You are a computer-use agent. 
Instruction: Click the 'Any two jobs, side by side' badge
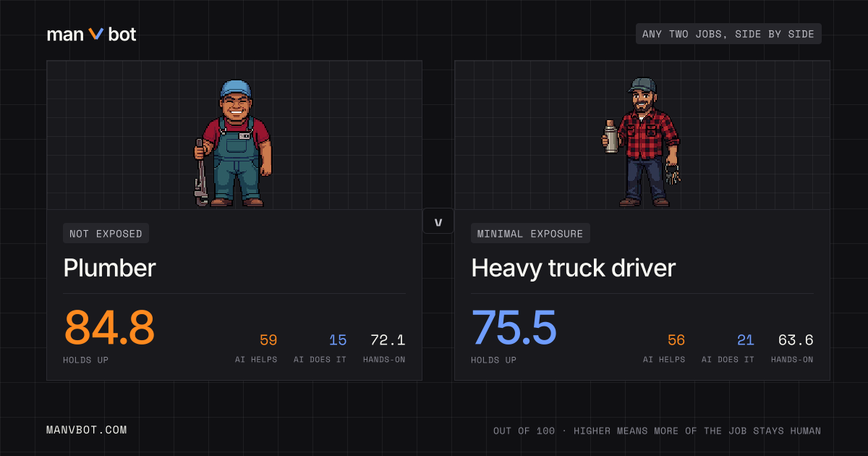click(x=728, y=34)
